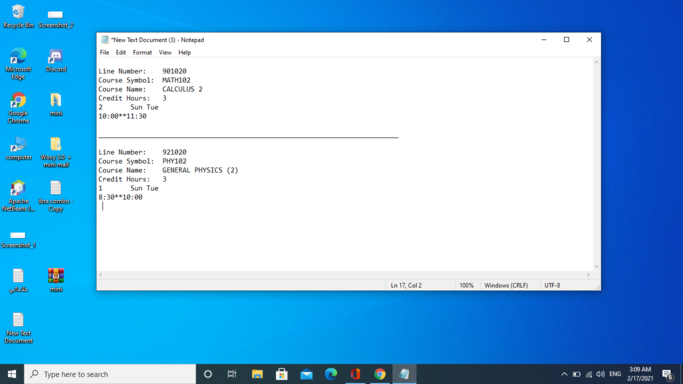683x384 pixels.
Task: Open the Format menu in Notepad
Action: point(142,52)
